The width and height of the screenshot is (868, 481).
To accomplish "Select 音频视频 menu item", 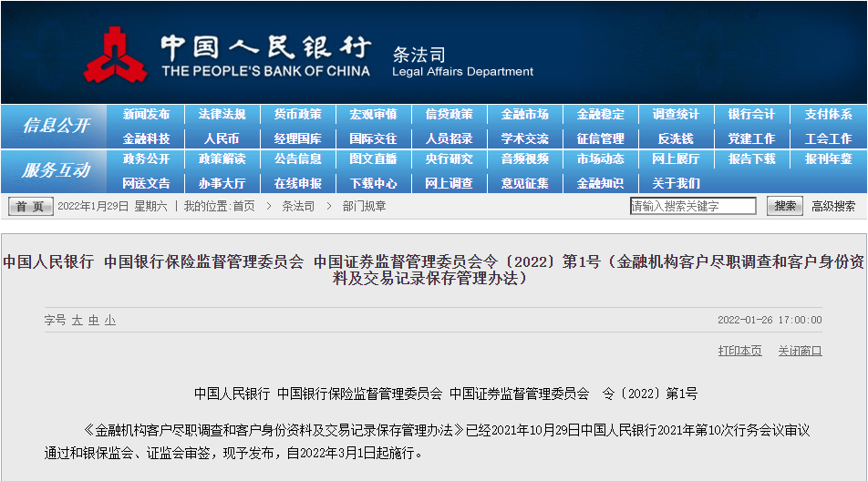I will [525, 159].
